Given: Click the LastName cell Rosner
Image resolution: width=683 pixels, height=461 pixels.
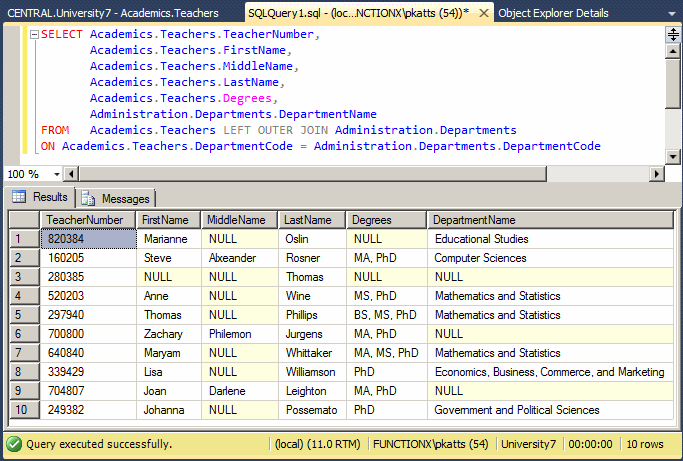Looking at the screenshot, I should (x=312, y=258).
